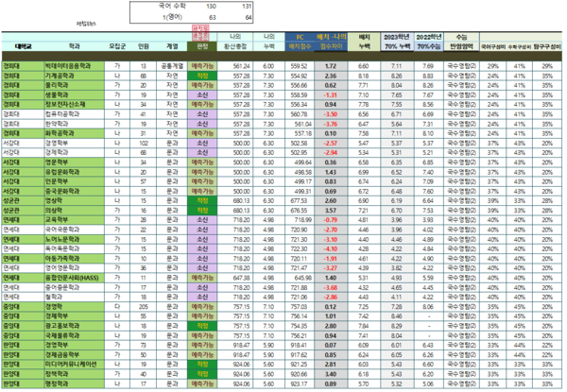Click the 판정 header cell
The width and height of the screenshot is (567, 392).
pos(202,46)
